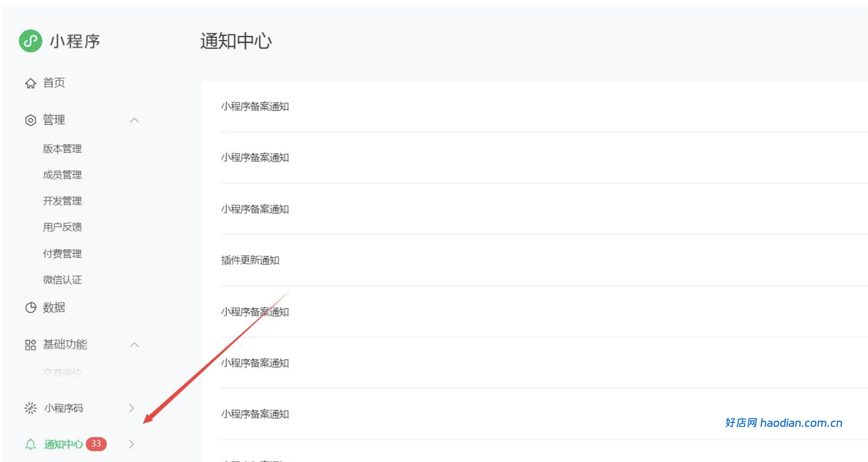Open the 插件更新通知 notification row

pyautogui.click(x=544, y=260)
